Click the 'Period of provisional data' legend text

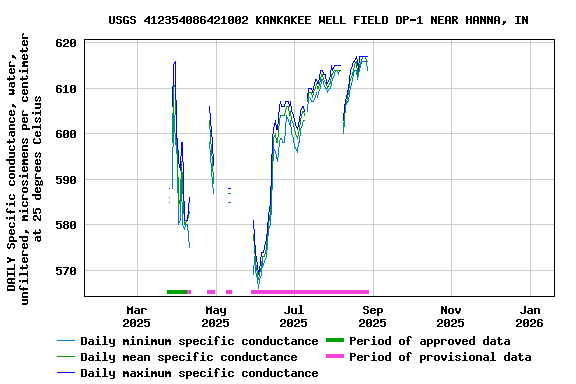click(x=440, y=357)
